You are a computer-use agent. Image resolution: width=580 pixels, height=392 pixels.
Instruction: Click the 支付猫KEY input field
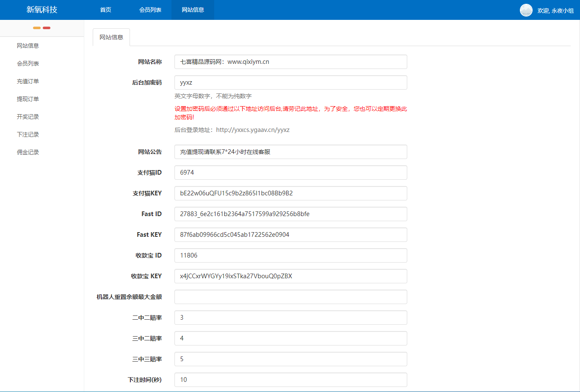pyautogui.click(x=290, y=193)
